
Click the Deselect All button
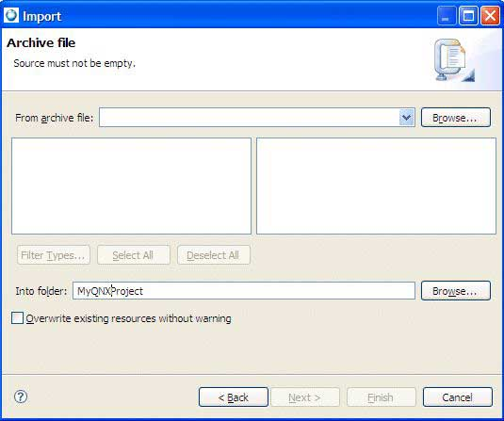coord(214,255)
